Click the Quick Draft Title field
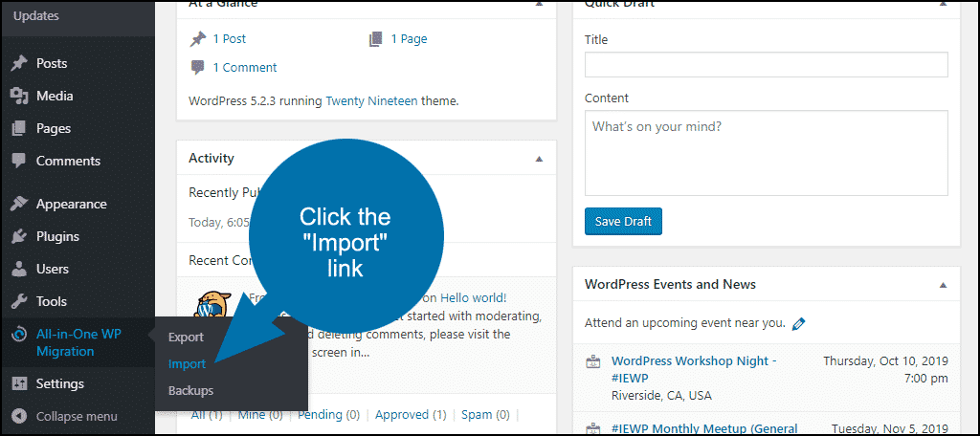This screenshot has height=436, width=980. (767, 64)
